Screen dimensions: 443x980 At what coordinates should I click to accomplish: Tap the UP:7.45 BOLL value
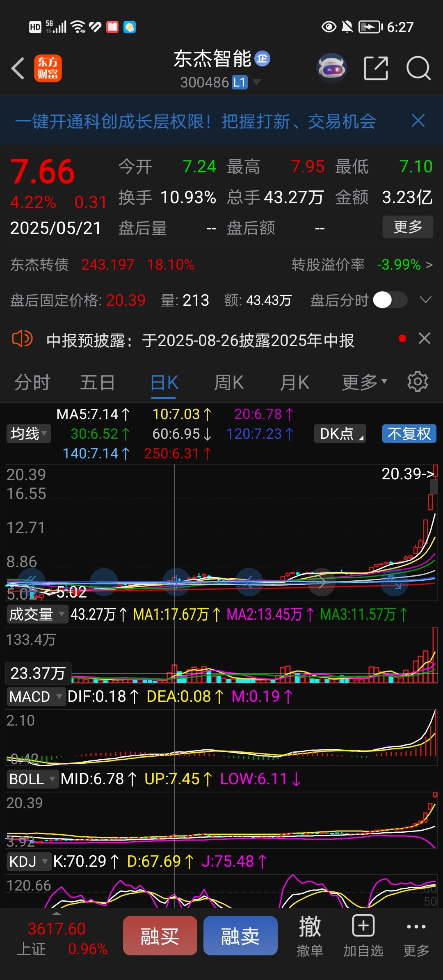pyautogui.click(x=178, y=779)
